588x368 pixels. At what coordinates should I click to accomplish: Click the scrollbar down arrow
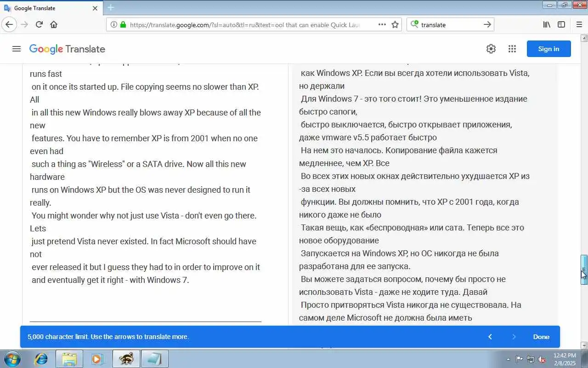point(584,345)
